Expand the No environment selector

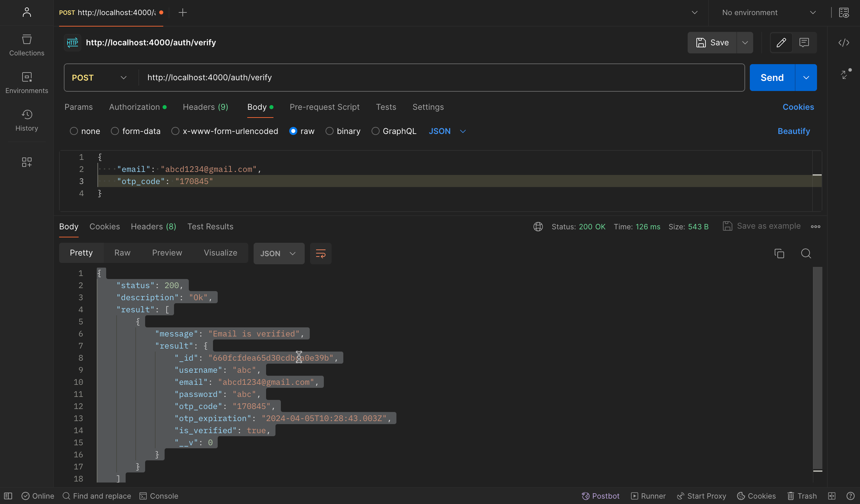click(x=769, y=13)
